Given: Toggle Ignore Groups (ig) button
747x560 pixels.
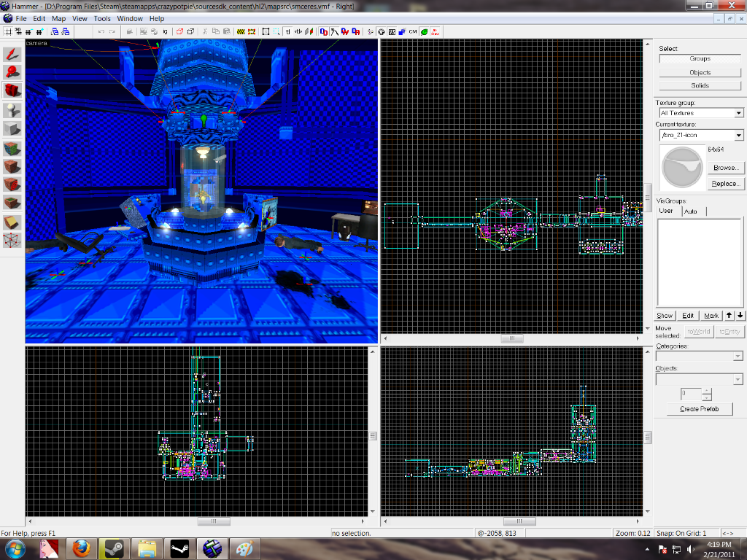Looking at the screenshot, I should (166, 32).
